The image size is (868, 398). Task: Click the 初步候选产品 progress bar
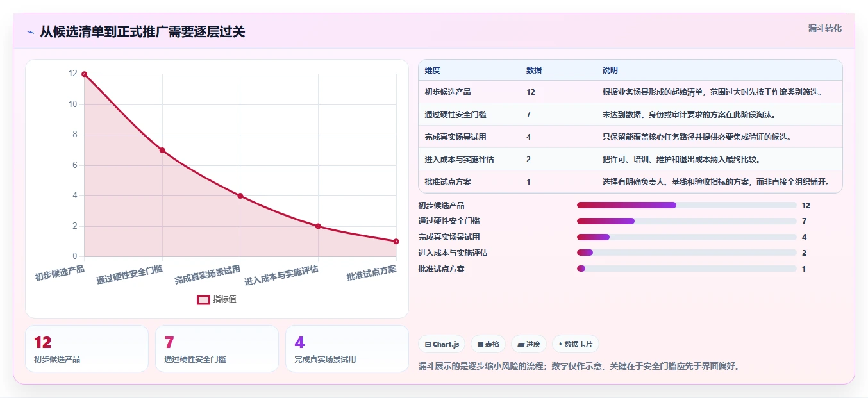(687, 205)
